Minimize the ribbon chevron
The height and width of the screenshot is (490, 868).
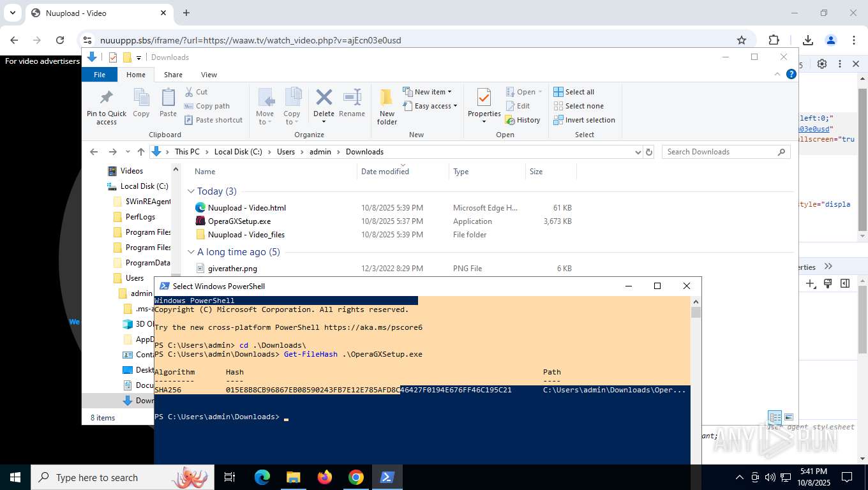click(777, 74)
